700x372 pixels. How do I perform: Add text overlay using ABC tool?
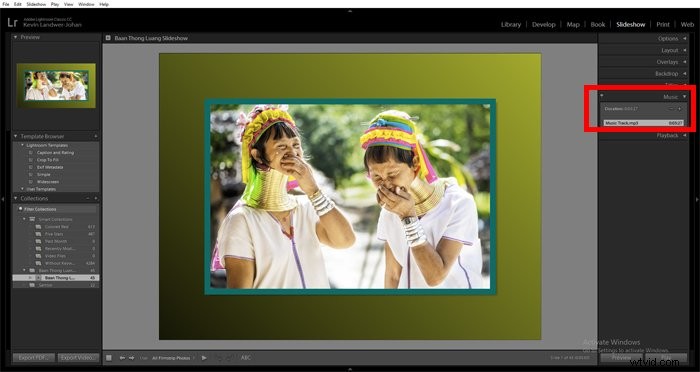pos(246,358)
